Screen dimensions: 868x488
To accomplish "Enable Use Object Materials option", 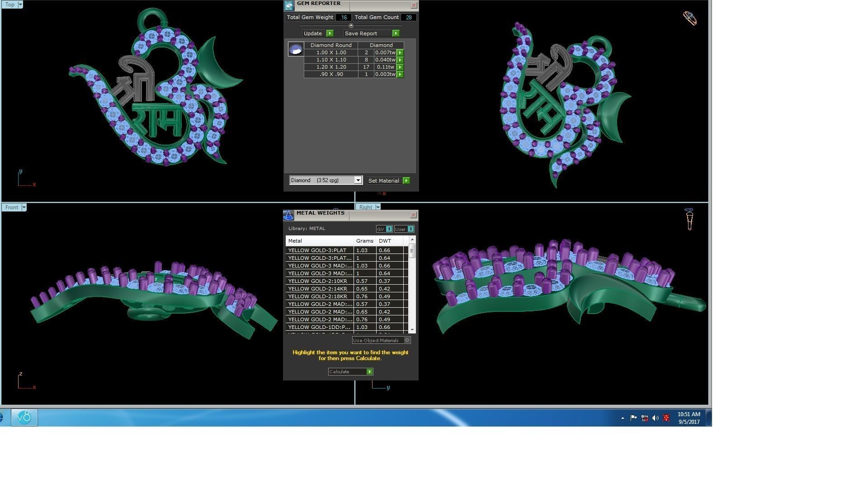I will [407, 340].
